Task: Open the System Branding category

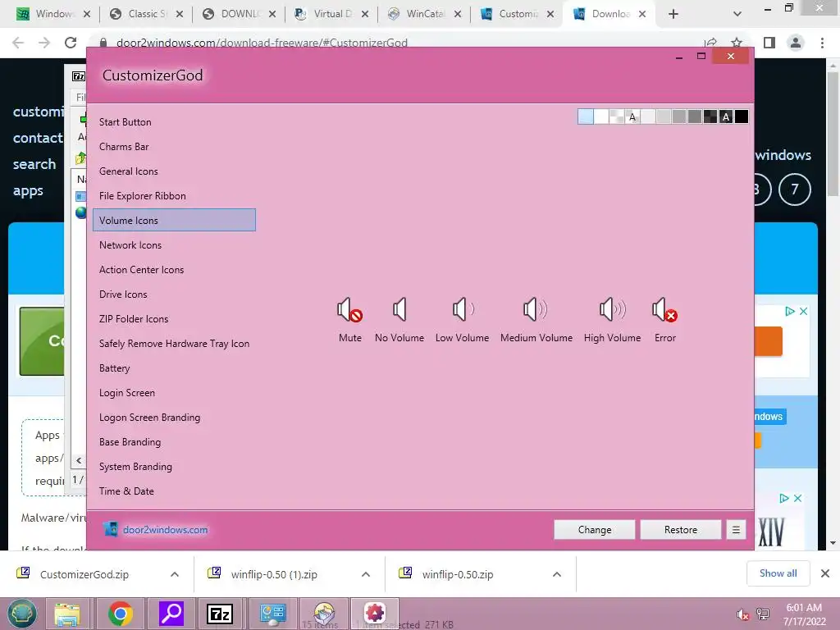Action: pyautogui.click(x=174, y=467)
